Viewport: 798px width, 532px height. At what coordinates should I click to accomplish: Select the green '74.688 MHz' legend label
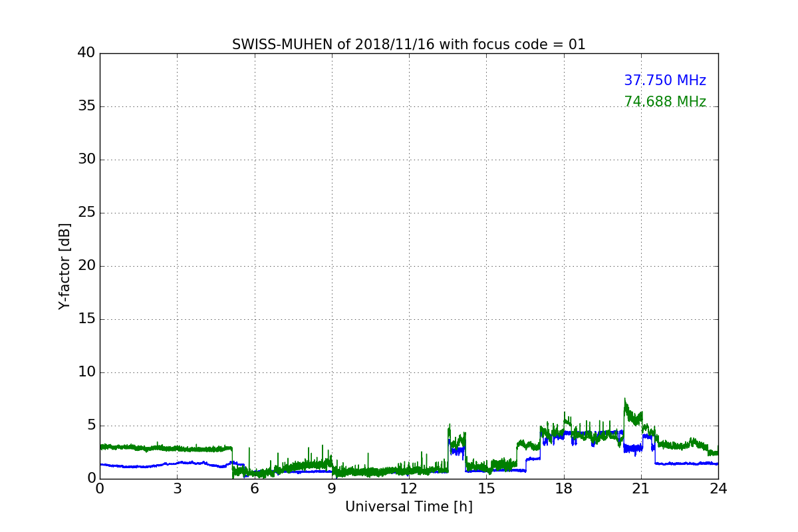tap(665, 102)
